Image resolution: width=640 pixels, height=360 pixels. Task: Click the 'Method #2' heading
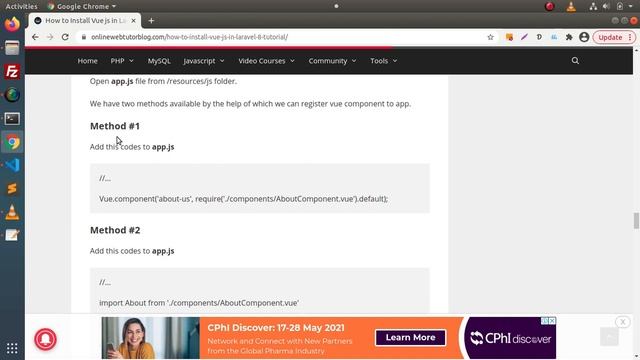(115, 230)
